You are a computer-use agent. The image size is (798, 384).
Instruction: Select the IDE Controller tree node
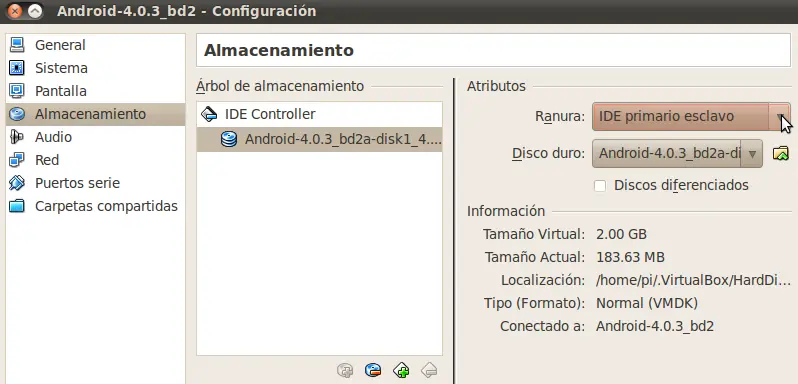point(320,114)
